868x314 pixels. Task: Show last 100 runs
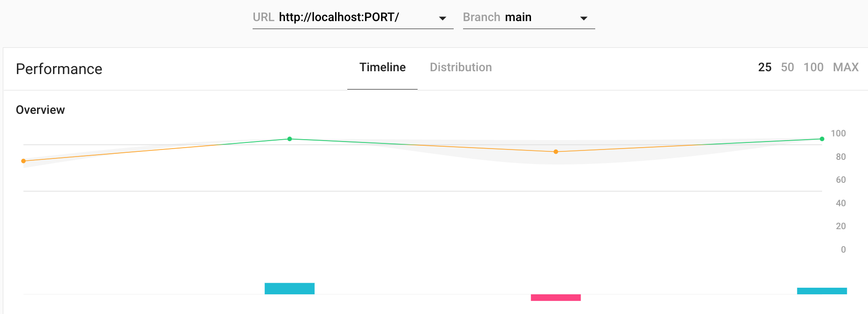pos(813,67)
